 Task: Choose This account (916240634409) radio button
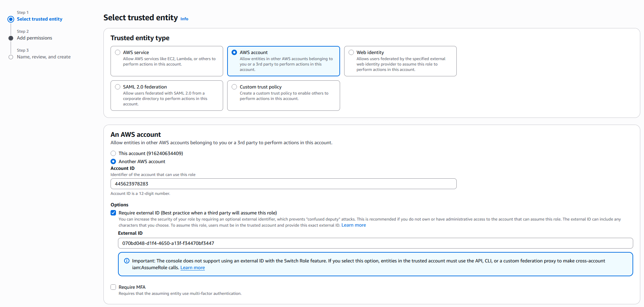point(113,153)
